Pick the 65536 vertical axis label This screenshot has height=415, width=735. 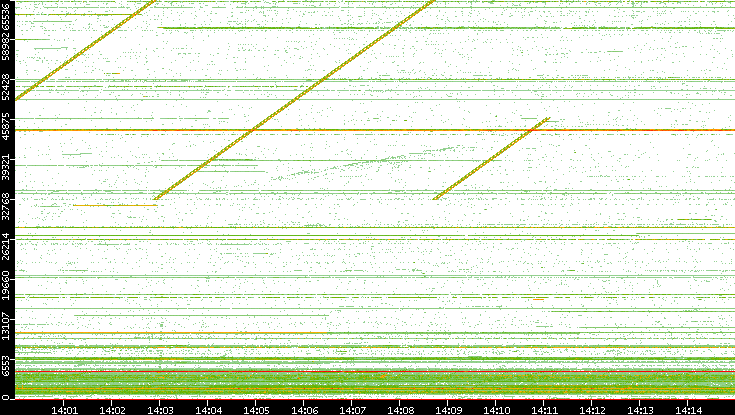(6, 15)
